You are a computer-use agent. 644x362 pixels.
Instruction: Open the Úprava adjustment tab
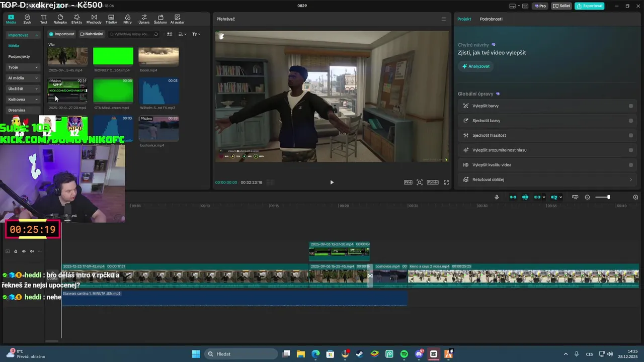[x=144, y=19]
